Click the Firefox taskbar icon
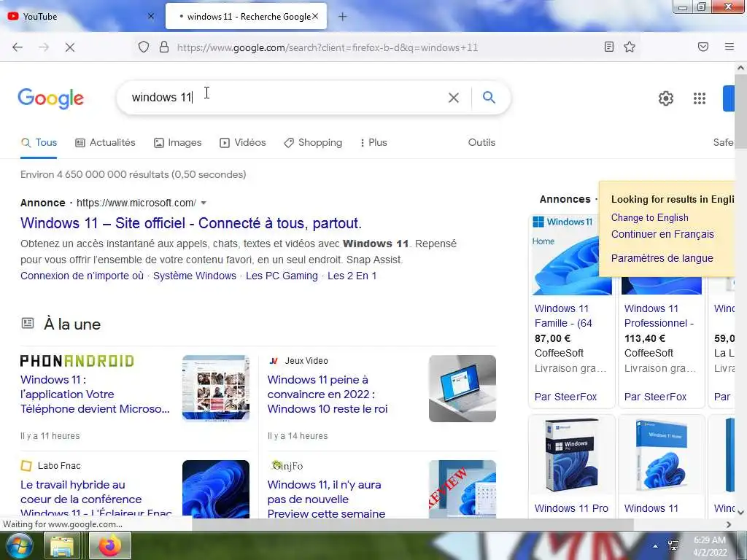747x560 pixels. [110, 545]
